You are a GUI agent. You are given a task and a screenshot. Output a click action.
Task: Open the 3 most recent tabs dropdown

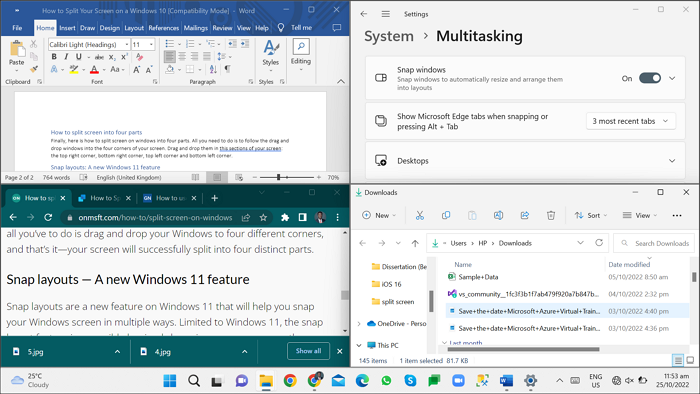click(x=631, y=121)
